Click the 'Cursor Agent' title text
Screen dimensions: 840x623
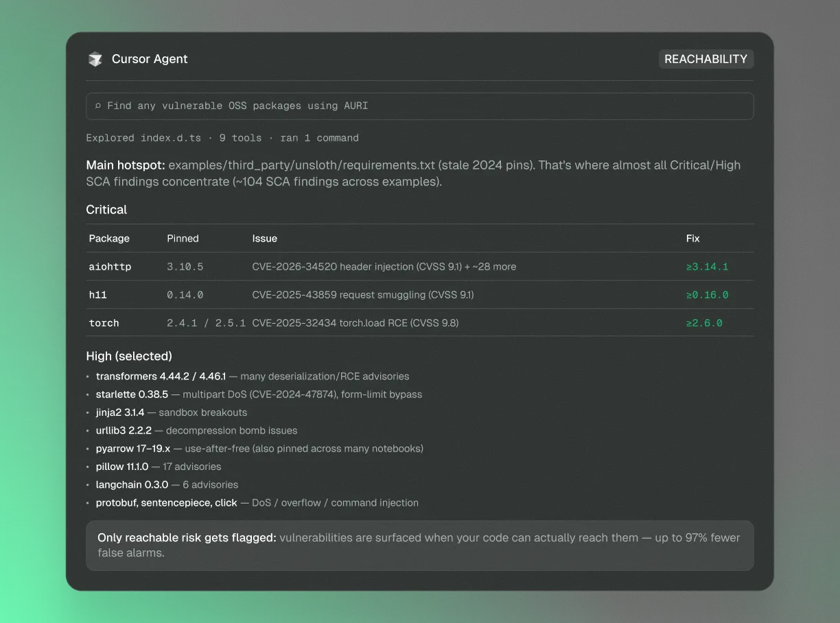(x=150, y=59)
